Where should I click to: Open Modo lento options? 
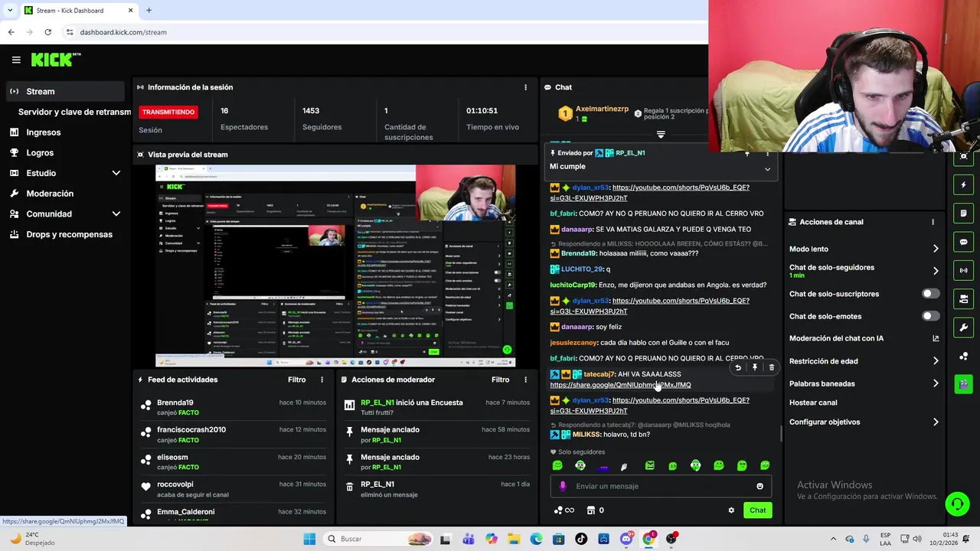click(x=936, y=249)
